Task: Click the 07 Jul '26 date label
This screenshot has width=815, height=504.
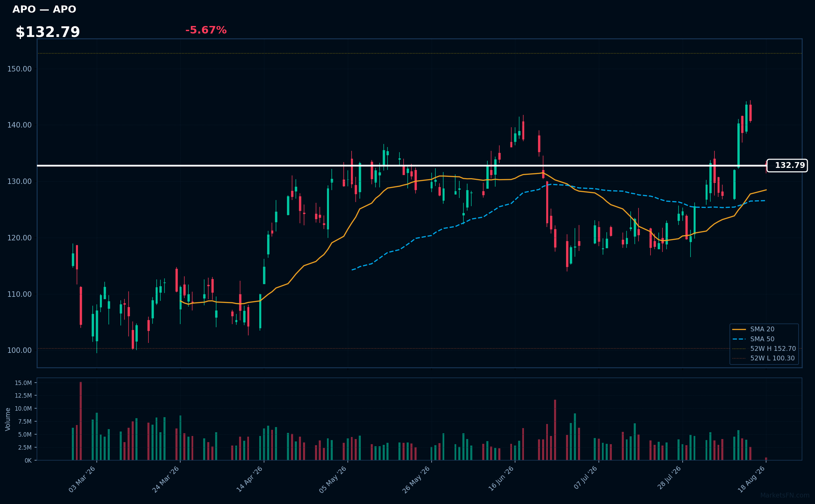Action: (x=585, y=478)
